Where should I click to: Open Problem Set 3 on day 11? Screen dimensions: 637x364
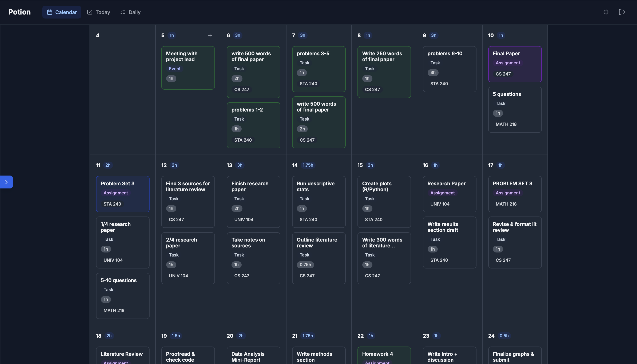(x=123, y=194)
